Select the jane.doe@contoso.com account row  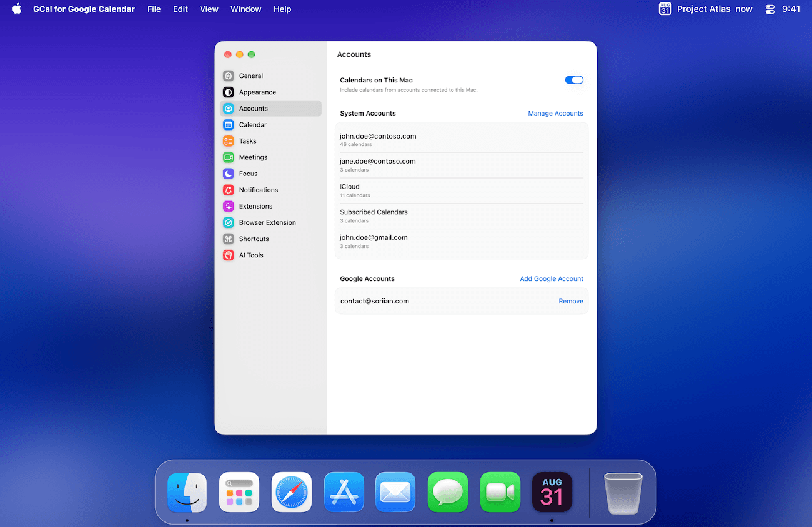(462, 165)
